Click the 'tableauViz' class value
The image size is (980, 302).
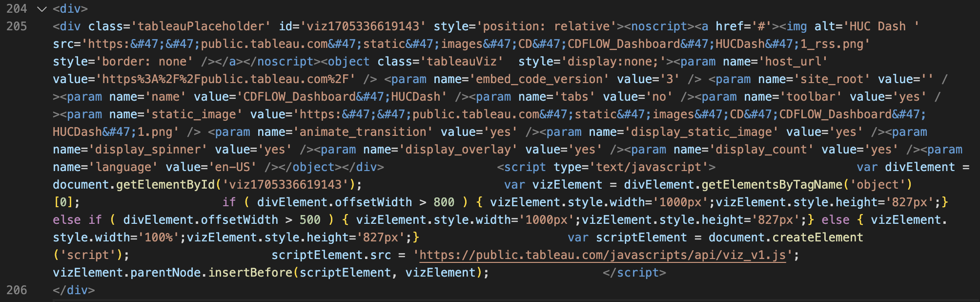pyautogui.click(x=462, y=62)
